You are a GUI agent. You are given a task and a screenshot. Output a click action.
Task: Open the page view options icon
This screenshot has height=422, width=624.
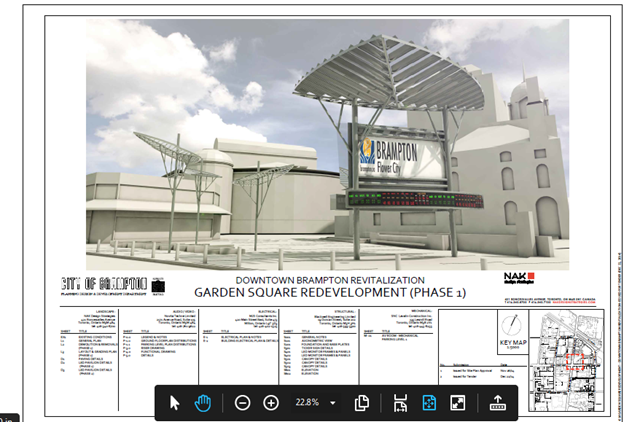coord(363,402)
